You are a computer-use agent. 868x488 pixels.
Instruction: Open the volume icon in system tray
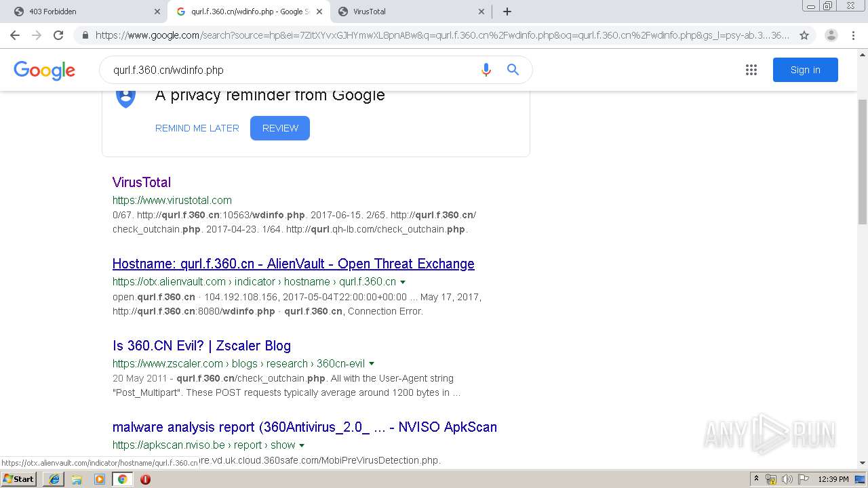787,479
